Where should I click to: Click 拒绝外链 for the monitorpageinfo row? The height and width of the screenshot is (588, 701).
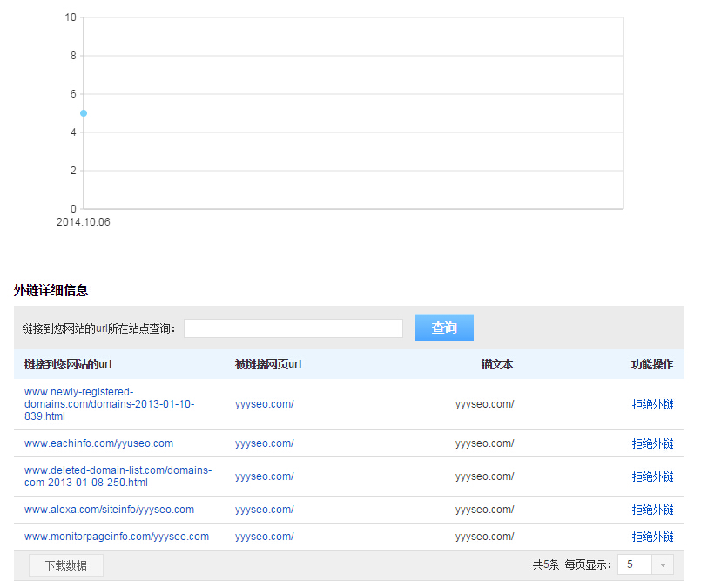[652, 537]
